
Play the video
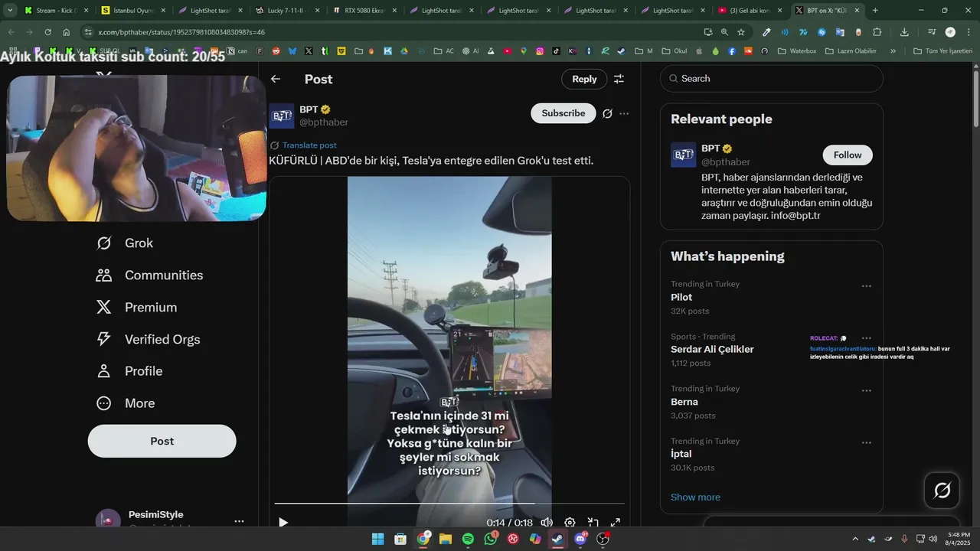(283, 523)
